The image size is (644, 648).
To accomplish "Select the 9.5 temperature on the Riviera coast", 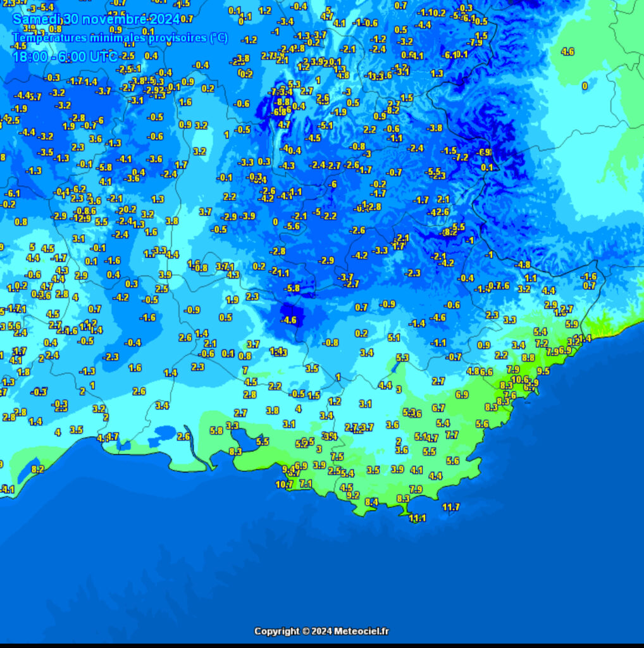I will point(543,371).
